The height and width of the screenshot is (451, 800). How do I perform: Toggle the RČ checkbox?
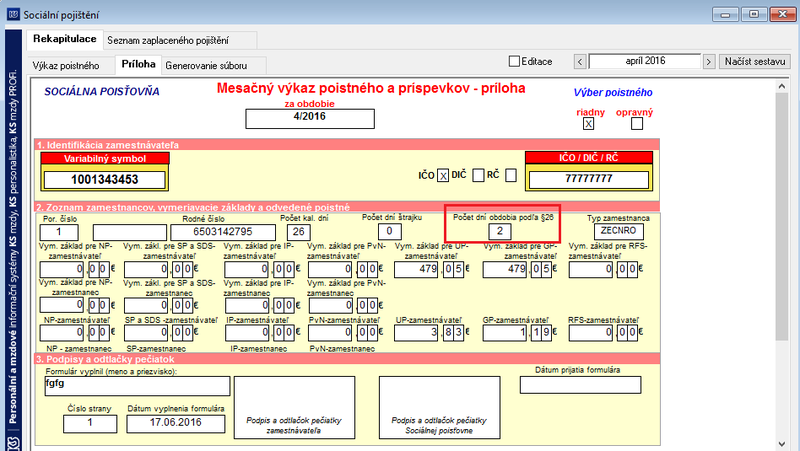pyautogui.click(x=511, y=176)
